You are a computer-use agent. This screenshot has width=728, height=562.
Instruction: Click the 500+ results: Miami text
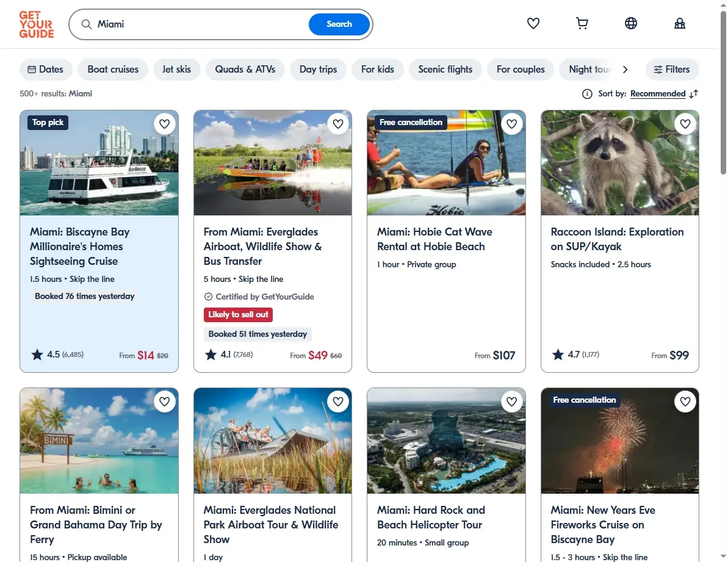click(56, 94)
